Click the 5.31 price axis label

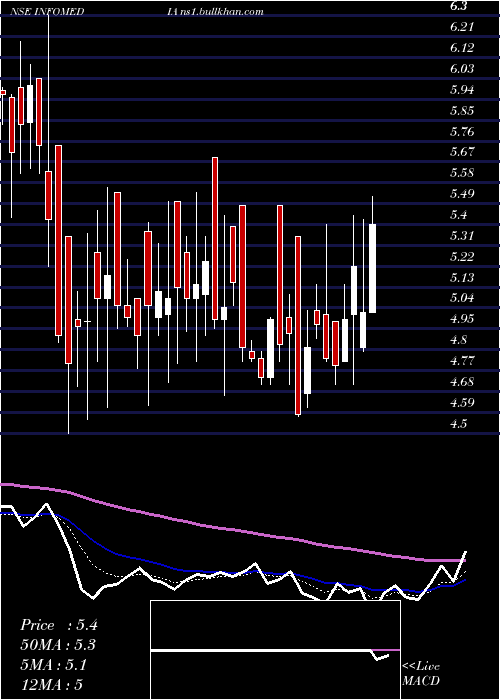click(x=462, y=236)
